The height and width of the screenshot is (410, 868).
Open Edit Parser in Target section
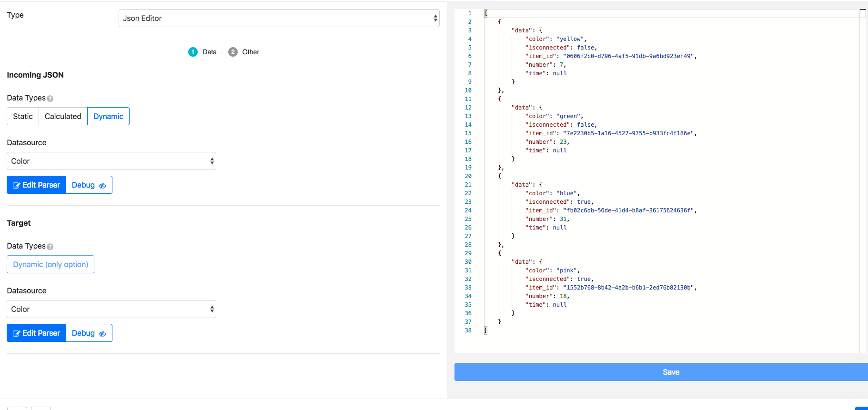click(37, 333)
